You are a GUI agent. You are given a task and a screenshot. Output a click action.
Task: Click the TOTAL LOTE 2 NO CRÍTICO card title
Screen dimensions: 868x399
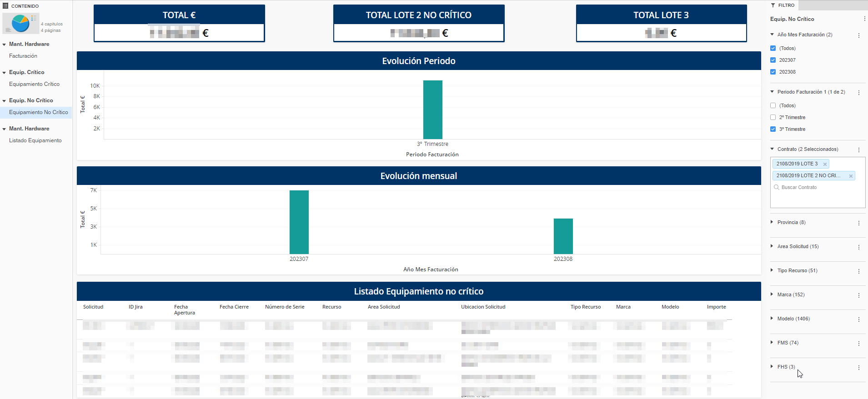coord(419,15)
